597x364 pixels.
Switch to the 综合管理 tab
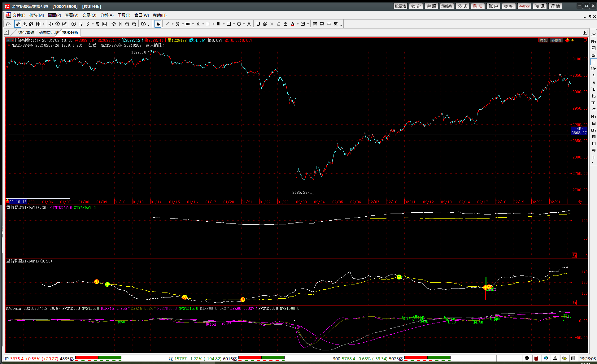click(26, 32)
